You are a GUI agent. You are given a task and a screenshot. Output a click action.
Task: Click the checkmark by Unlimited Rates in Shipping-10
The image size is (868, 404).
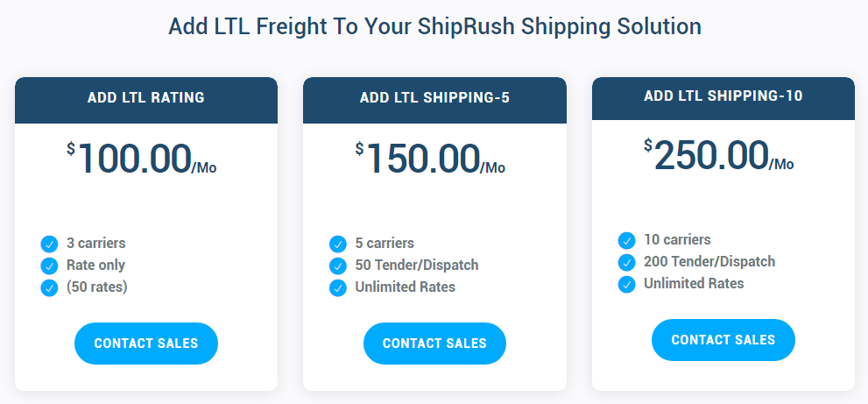click(626, 284)
